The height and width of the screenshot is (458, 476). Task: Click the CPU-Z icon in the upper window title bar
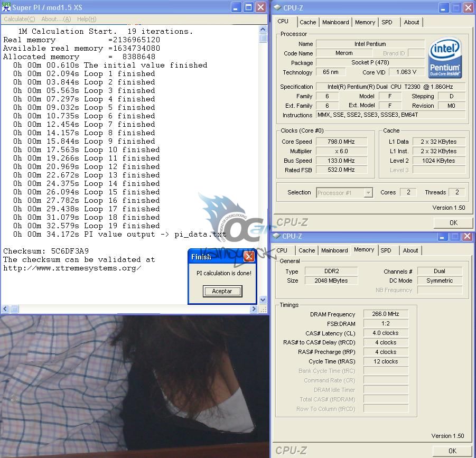coord(277,7)
